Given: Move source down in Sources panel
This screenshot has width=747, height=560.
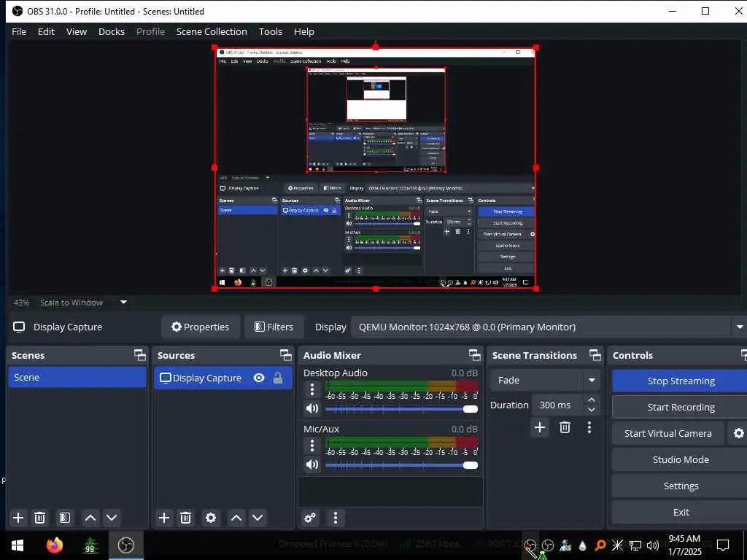Looking at the screenshot, I should click(x=258, y=518).
